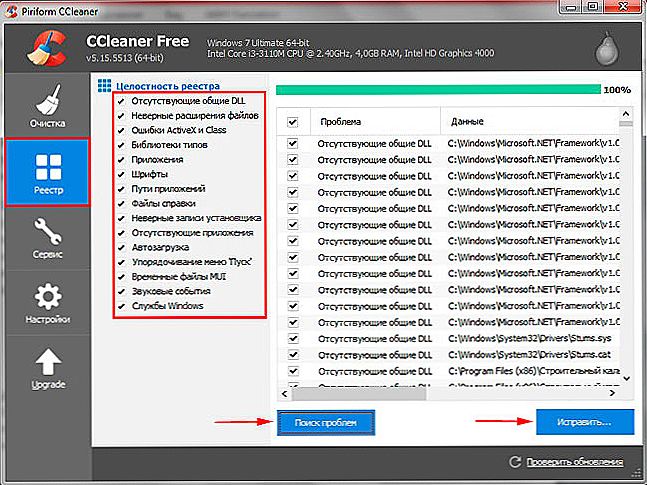
Task: Toggle Автозагрузка option
Action: coord(121,248)
